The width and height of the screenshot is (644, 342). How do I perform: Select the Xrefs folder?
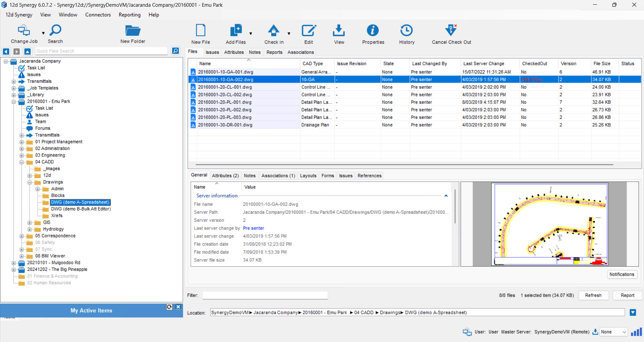click(x=57, y=216)
